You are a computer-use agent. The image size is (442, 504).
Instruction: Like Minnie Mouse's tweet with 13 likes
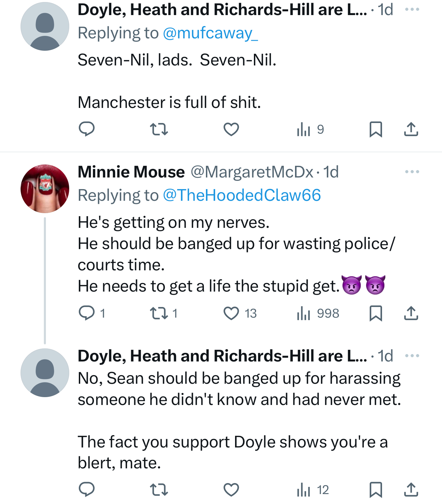(x=231, y=313)
